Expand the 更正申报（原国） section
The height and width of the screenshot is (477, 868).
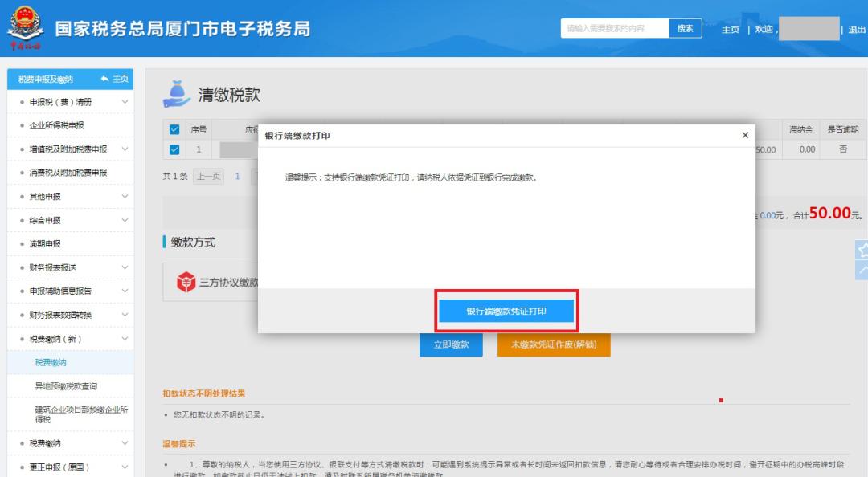coord(64,466)
